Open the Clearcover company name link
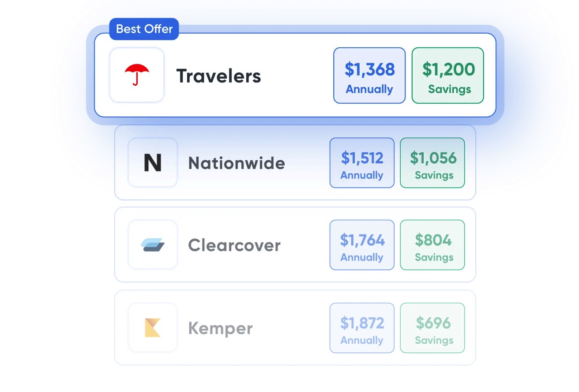The height and width of the screenshot is (392, 579). pos(234,245)
